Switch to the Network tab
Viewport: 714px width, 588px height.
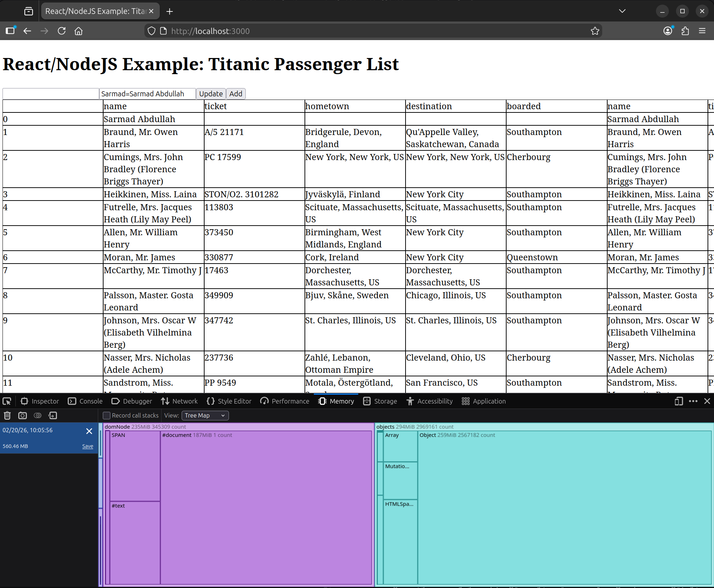[x=179, y=401]
